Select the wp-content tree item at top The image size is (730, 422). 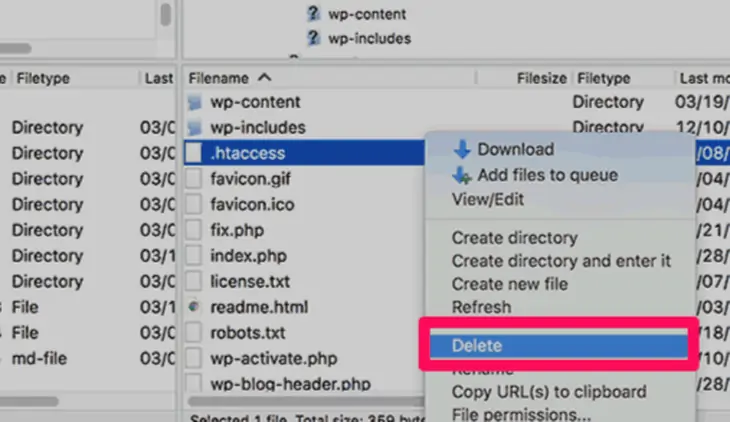point(366,15)
